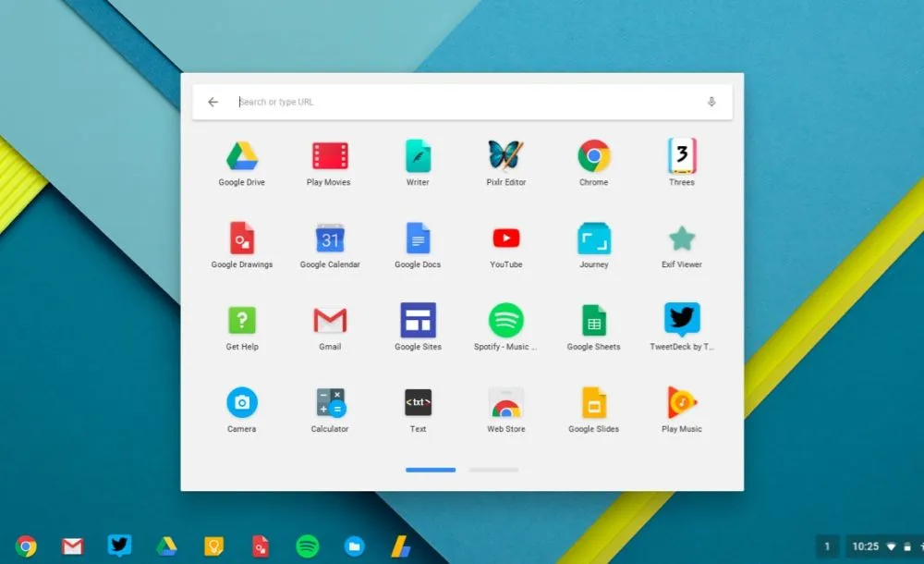Click the back arrow in search bar

213,102
